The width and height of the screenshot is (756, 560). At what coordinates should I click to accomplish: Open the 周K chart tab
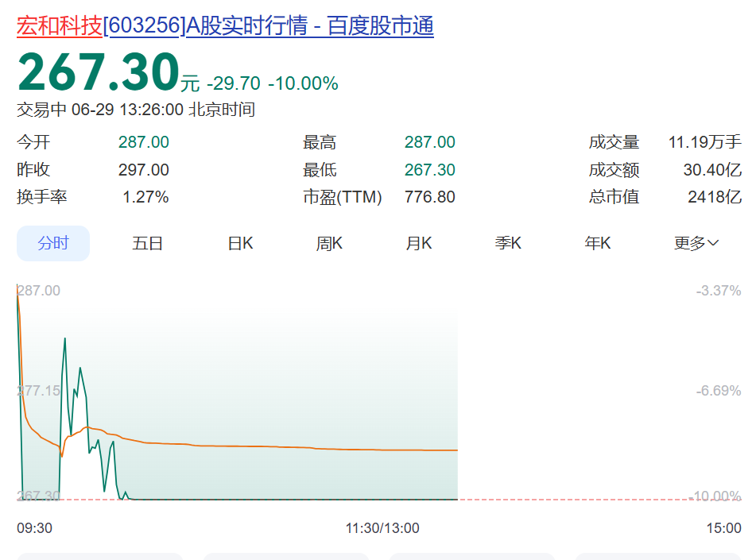tap(329, 243)
